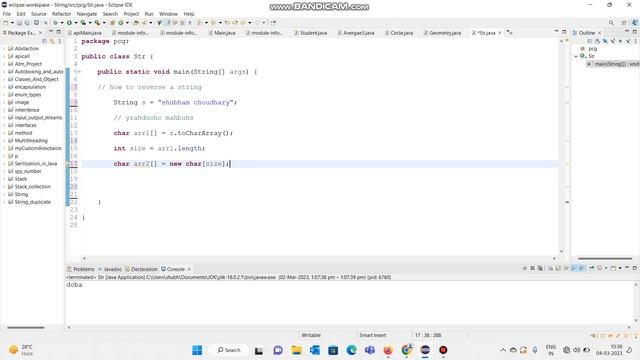Open the New file dropdown arrow
This screenshot has width=640, height=360.
pyautogui.click(x=12, y=23)
